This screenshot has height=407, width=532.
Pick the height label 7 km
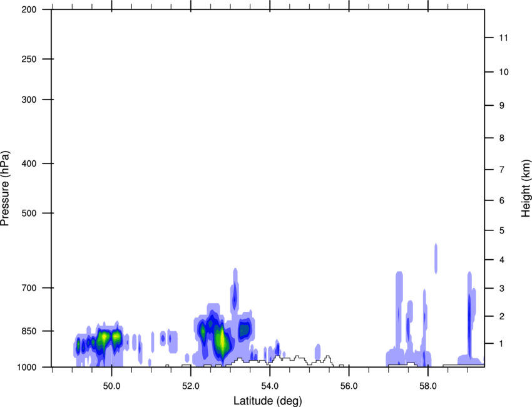click(x=502, y=170)
